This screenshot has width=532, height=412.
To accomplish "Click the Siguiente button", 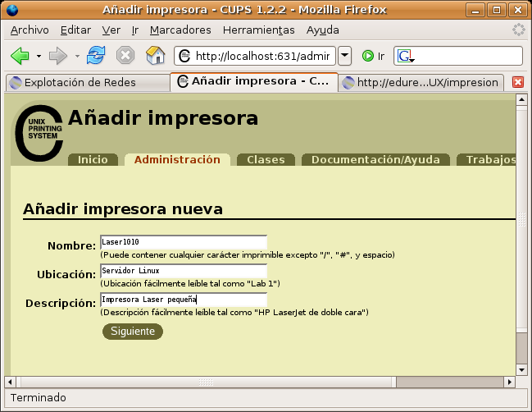I will (x=132, y=332).
